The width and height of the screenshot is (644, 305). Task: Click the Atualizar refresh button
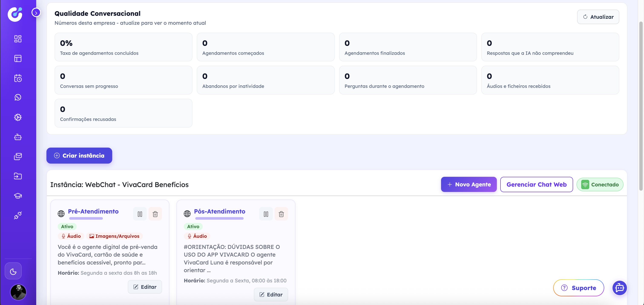point(598,17)
